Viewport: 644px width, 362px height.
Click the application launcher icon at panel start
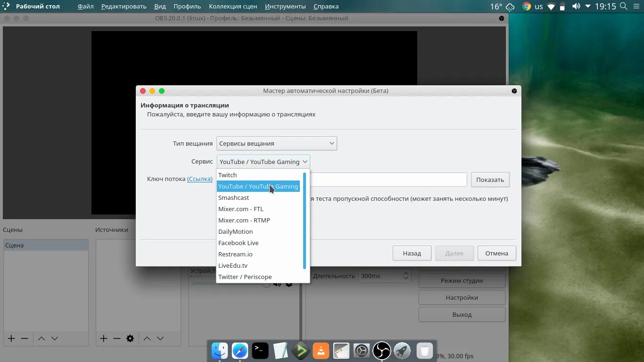(7, 6)
